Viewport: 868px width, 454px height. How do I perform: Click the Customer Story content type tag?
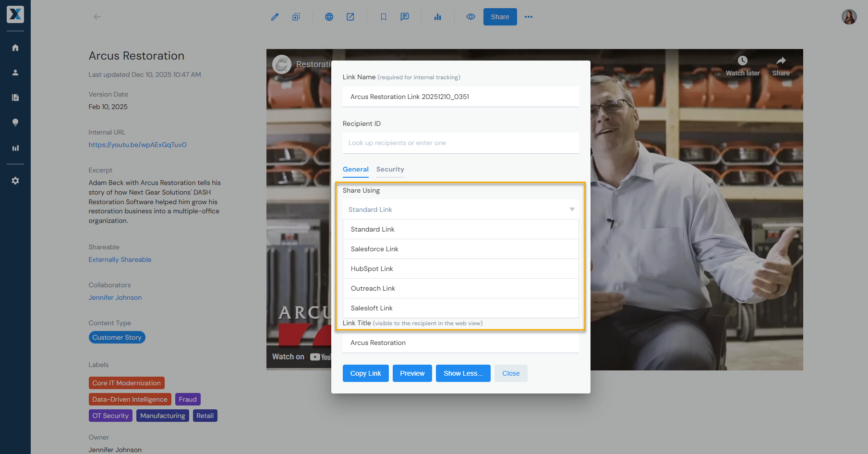pos(117,337)
